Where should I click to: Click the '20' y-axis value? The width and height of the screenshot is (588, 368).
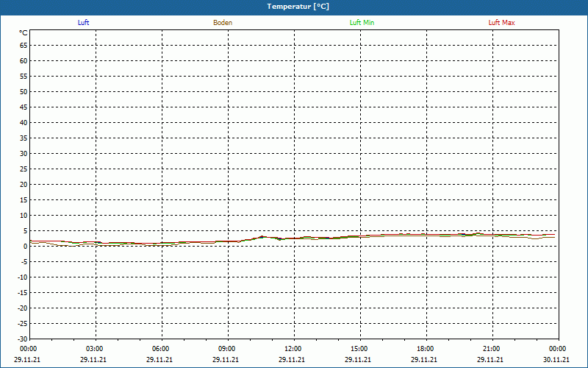pyautogui.click(x=24, y=185)
